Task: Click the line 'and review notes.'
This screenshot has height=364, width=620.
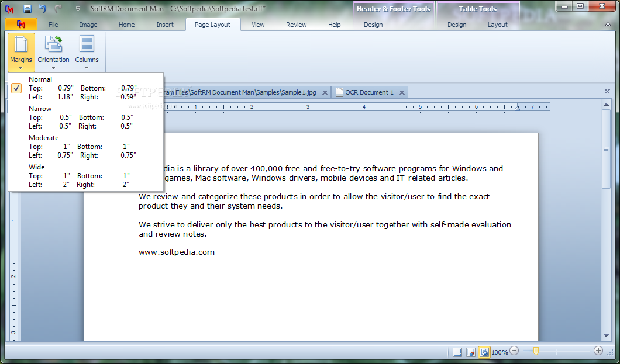Action: (x=173, y=234)
